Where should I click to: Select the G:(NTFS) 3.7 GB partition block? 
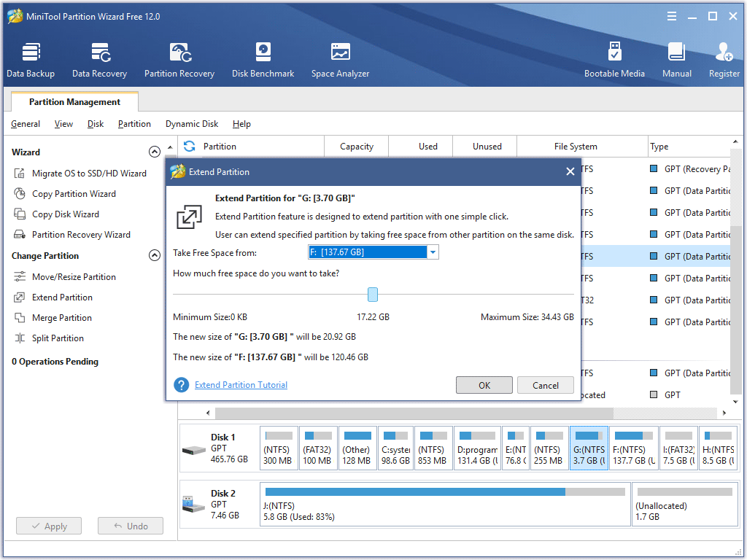pyautogui.click(x=589, y=448)
